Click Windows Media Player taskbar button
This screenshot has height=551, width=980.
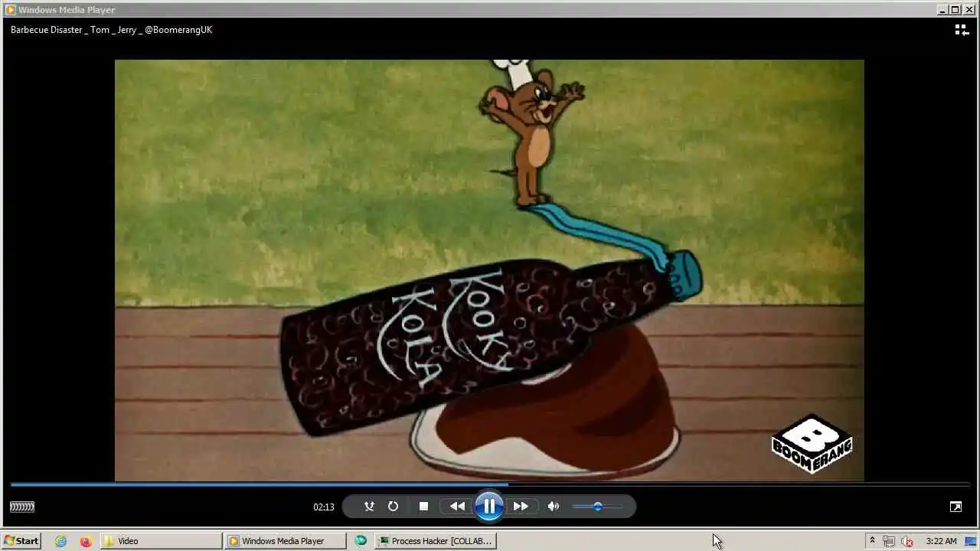click(x=286, y=541)
